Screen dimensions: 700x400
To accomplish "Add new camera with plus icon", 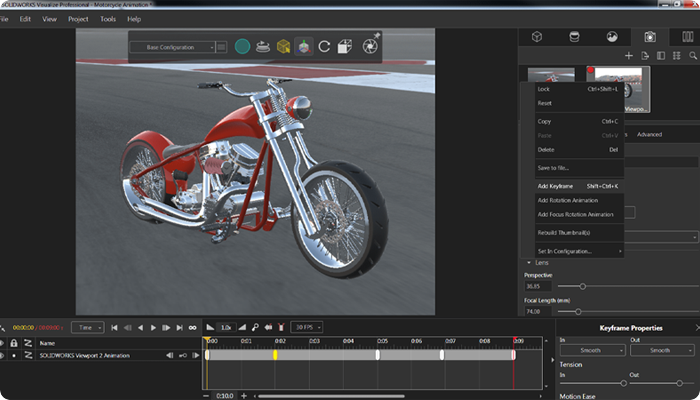I will pos(628,57).
